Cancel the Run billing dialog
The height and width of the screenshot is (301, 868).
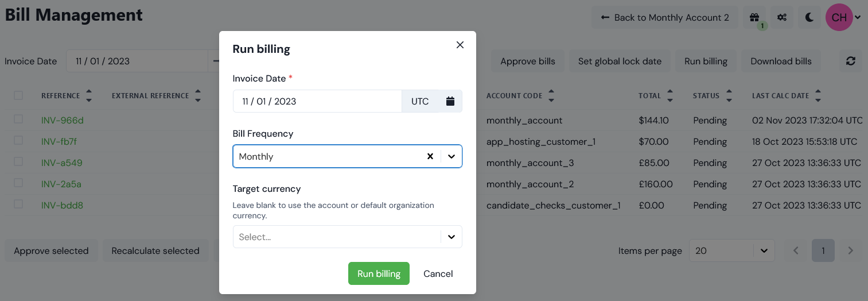pyautogui.click(x=438, y=273)
